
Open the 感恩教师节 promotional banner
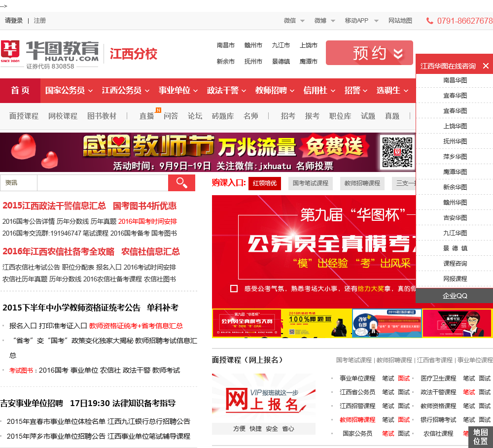pyautogui.click(x=208, y=152)
